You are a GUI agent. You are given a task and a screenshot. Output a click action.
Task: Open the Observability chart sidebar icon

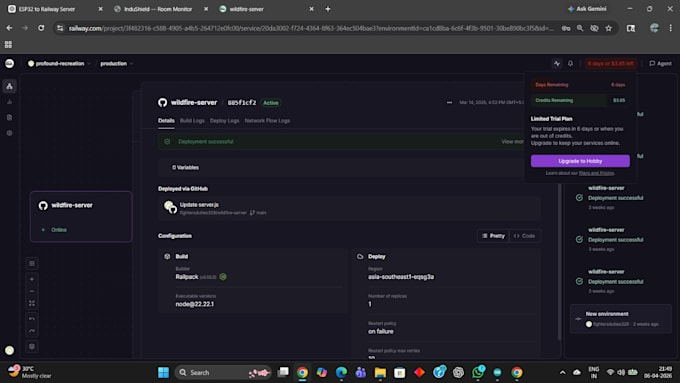coord(9,102)
